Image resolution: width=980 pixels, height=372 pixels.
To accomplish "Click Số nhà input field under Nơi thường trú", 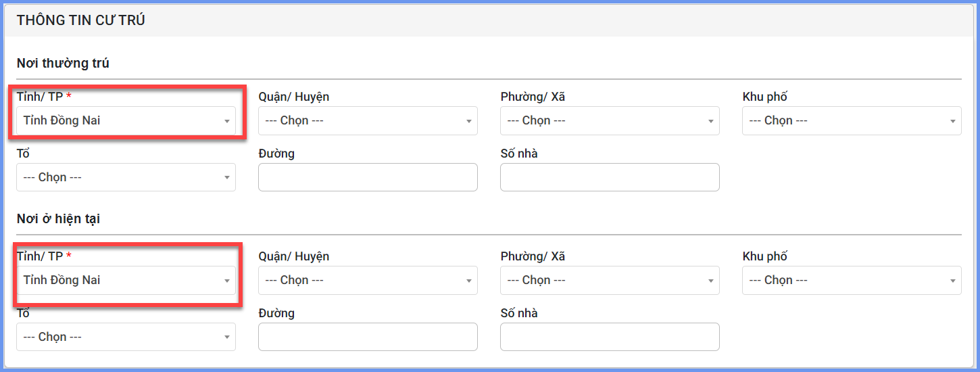I will [x=610, y=177].
